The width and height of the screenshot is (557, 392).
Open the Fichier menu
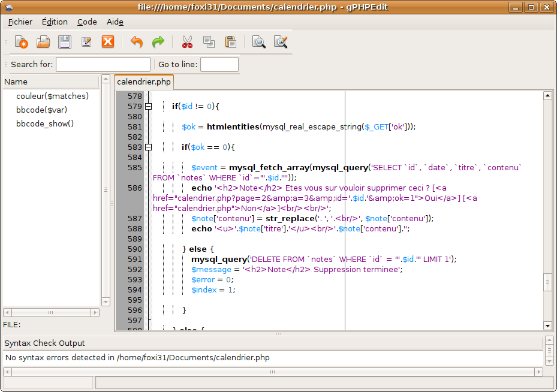tap(20, 22)
